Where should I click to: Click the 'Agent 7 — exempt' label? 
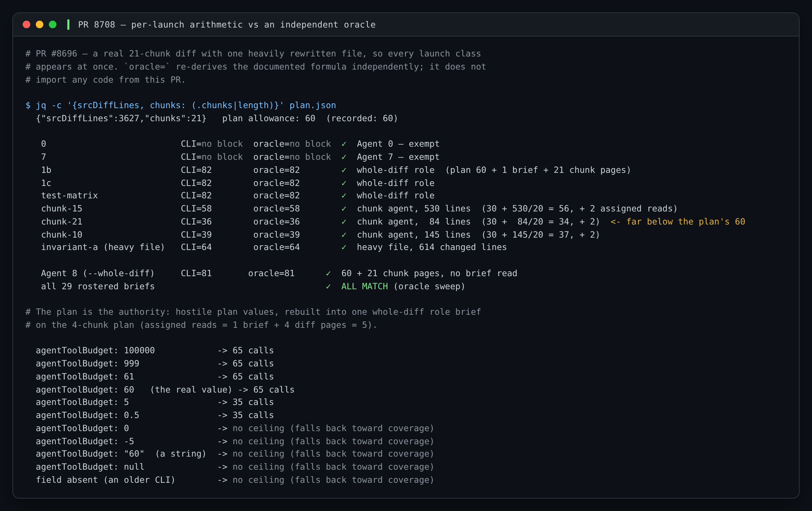[x=398, y=157]
